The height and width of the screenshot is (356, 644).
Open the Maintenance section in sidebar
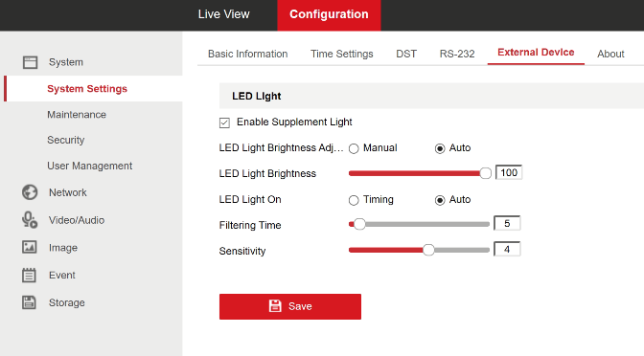pos(77,115)
